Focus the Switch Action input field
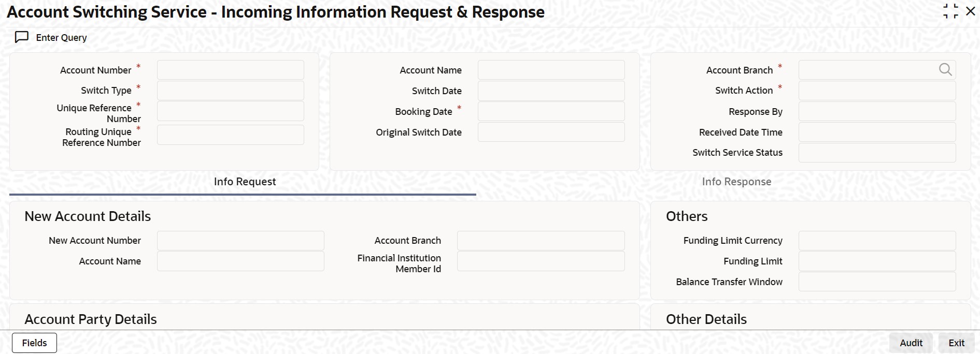This screenshot has width=980, height=354. [x=877, y=90]
